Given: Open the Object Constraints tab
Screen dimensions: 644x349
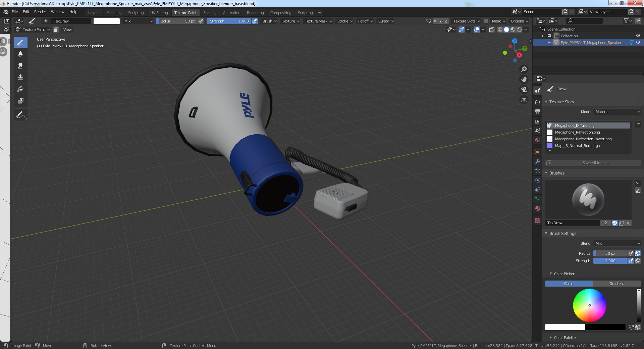Looking at the screenshot, I should tap(538, 190).
